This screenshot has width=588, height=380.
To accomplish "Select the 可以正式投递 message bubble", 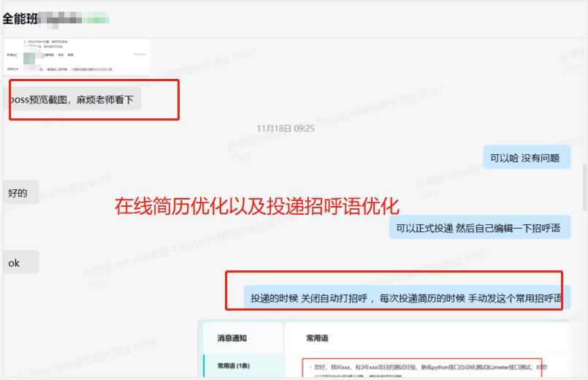I will [x=478, y=228].
